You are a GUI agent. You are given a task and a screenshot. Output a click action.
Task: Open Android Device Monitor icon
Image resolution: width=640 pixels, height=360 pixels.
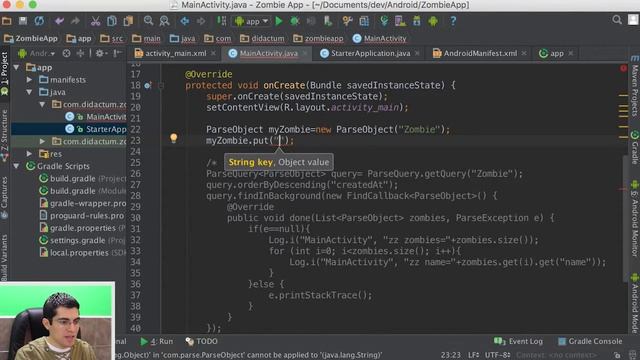point(433,21)
